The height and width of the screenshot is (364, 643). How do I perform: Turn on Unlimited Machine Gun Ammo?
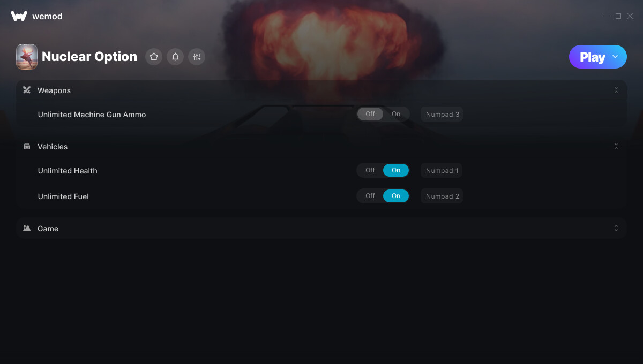[396, 114]
